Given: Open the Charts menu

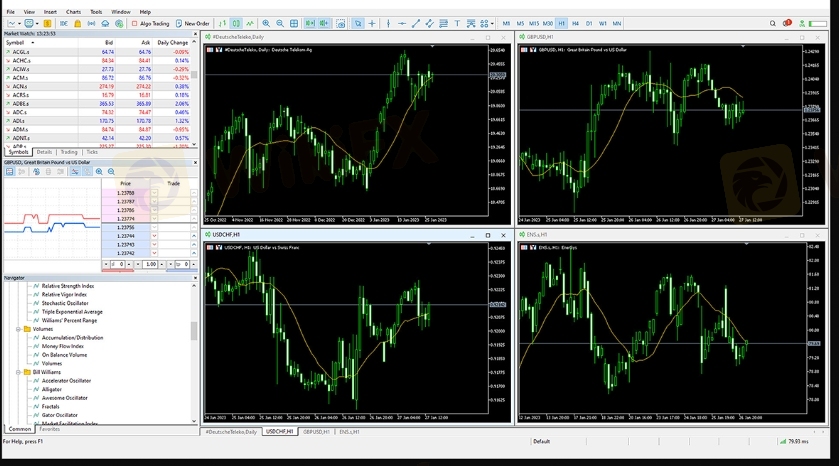Looking at the screenshot, I should click(73, 11).
